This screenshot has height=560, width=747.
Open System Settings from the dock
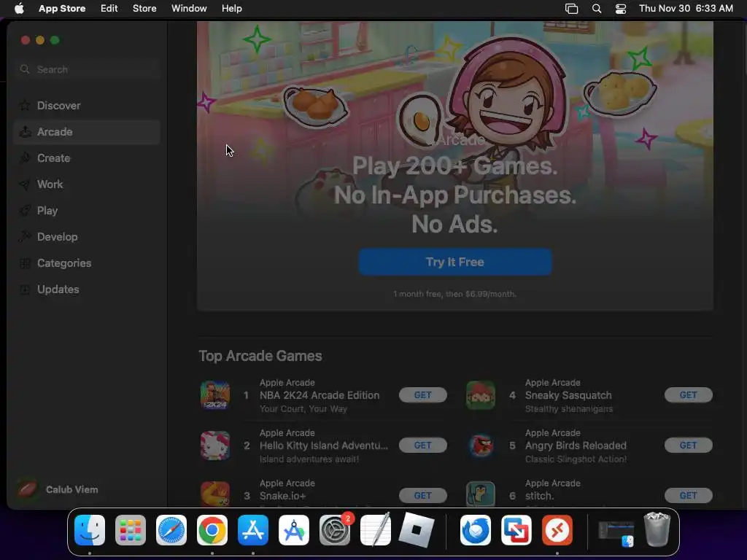(x=335, y=530)
